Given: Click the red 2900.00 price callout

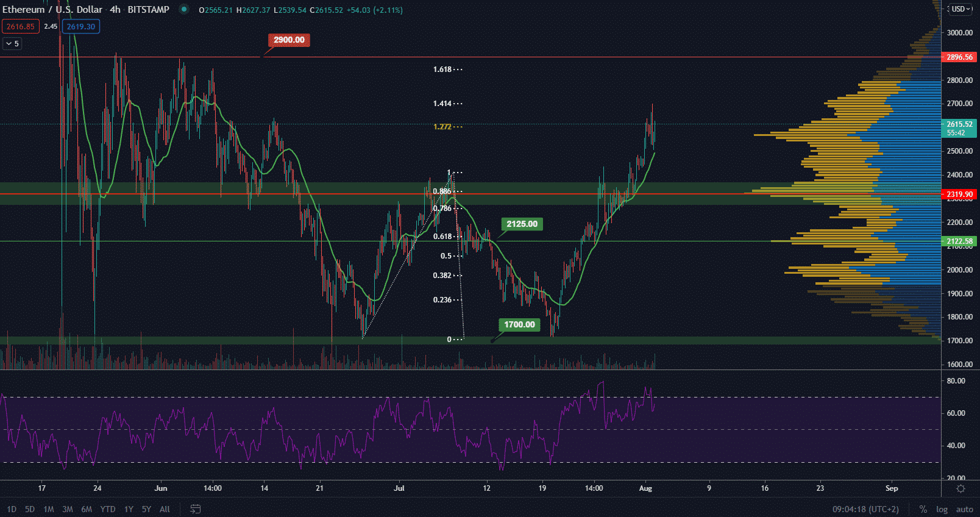Looking at the screenshot, I should coord(289,40).
